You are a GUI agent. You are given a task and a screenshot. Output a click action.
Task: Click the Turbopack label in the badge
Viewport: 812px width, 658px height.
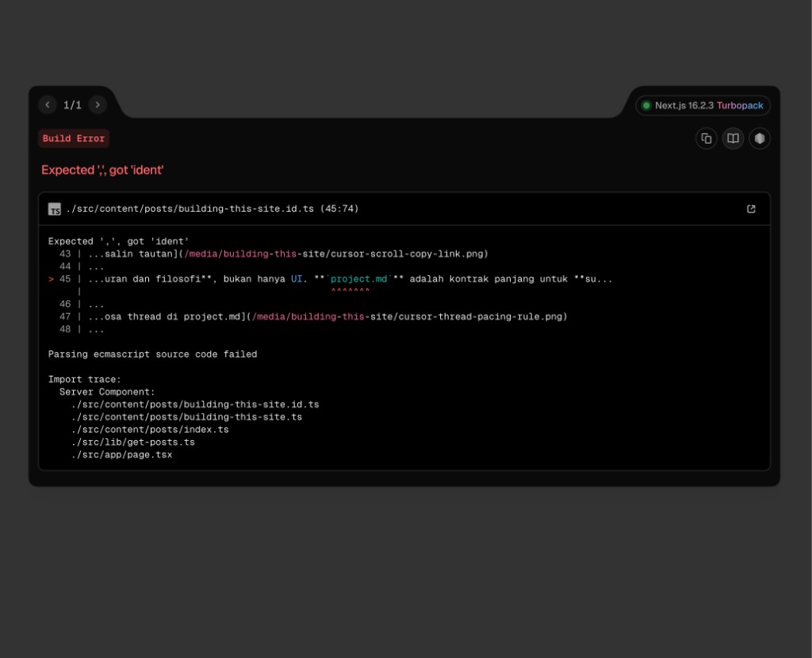point(740,105)
